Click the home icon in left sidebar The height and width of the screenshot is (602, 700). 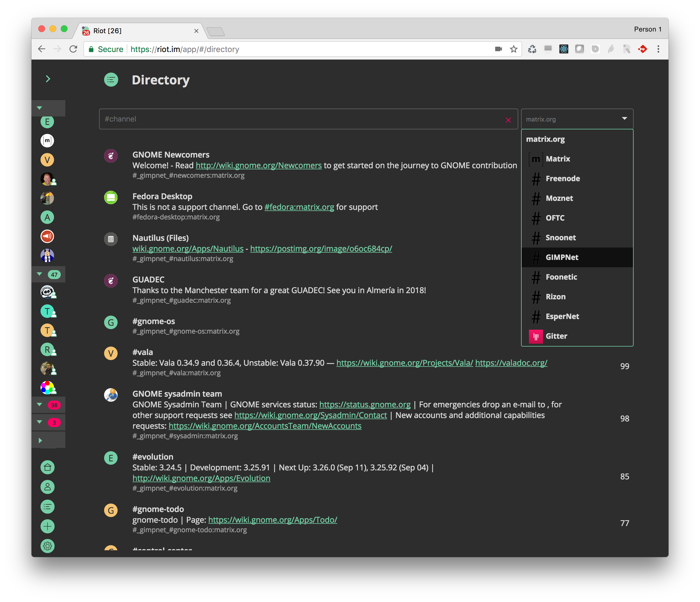47,467
